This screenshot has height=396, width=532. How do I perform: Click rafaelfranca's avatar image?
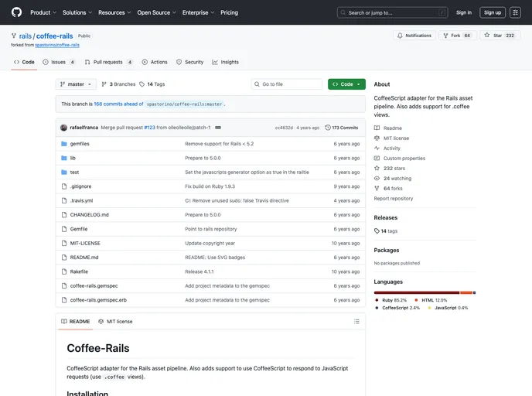63,128
